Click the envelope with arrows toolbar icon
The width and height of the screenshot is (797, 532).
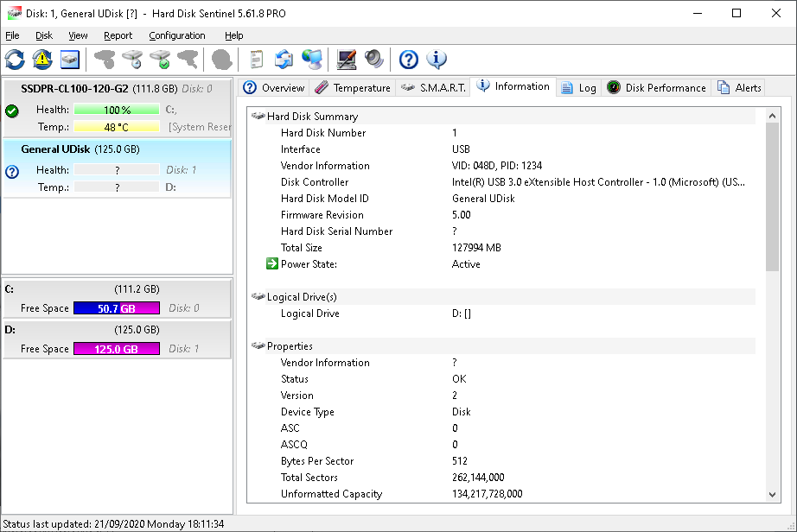click(284, 60)
